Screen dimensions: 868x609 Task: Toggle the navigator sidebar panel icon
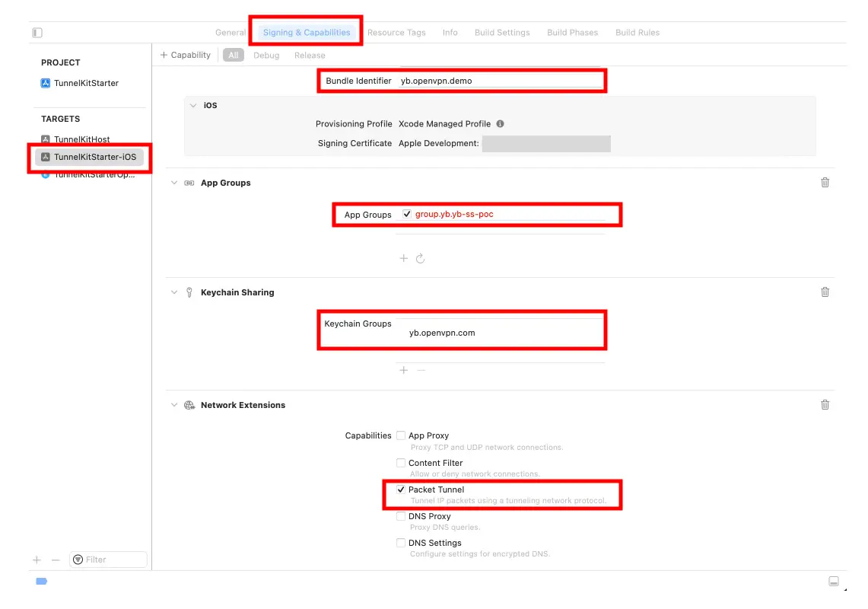click(37, 33)
